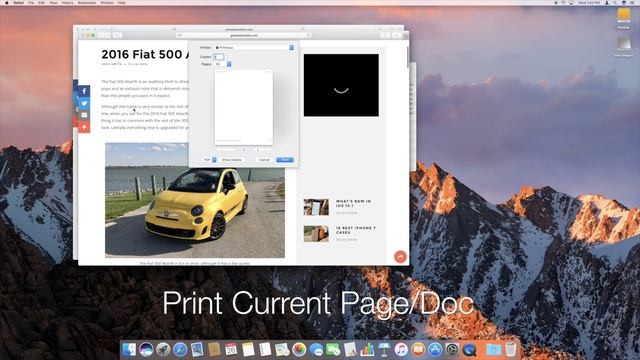The image size is (640, 360).
Task: Click Safari's back navigation button
Action: point(101,36)
